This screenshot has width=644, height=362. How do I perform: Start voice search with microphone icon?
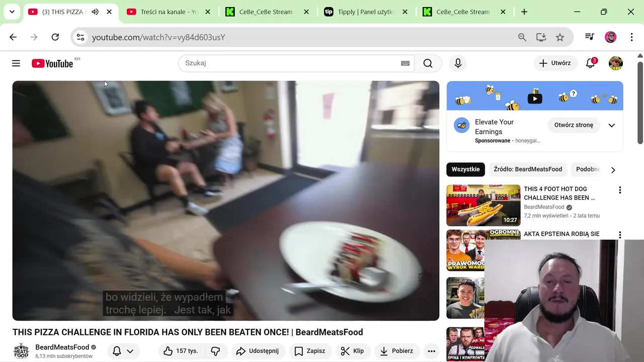tap(458, 63)
